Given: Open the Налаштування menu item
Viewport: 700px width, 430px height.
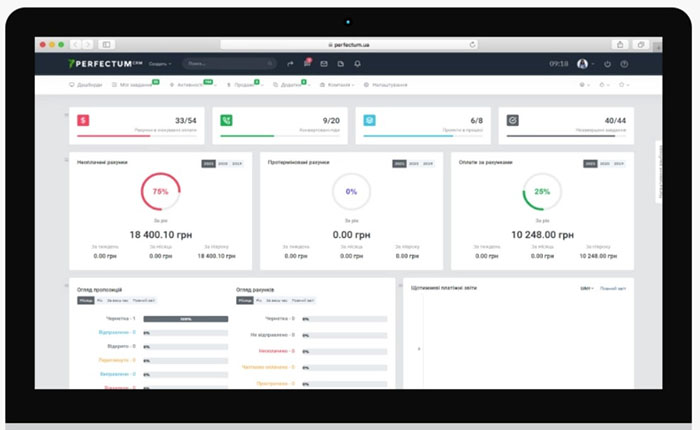Looking at the screenshot, I should [385, 85].
